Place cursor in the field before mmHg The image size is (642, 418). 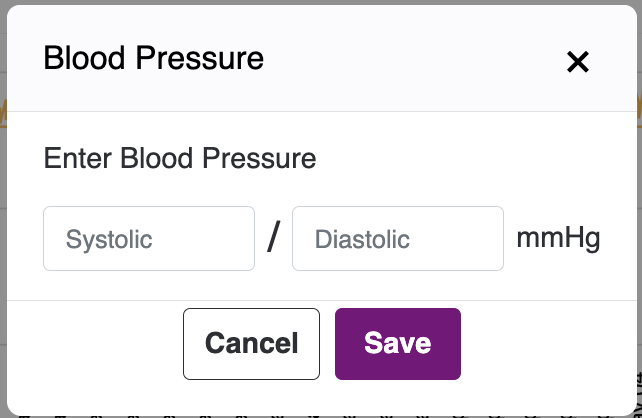[x=397, y=239]
